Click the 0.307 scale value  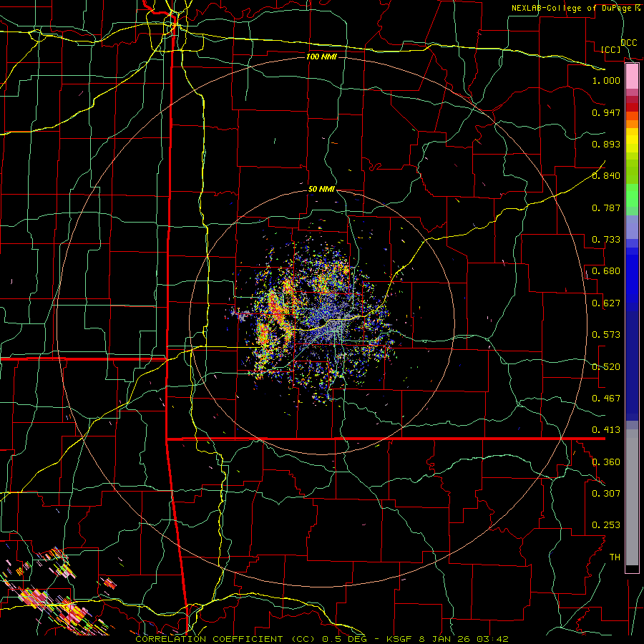point(606,493)
